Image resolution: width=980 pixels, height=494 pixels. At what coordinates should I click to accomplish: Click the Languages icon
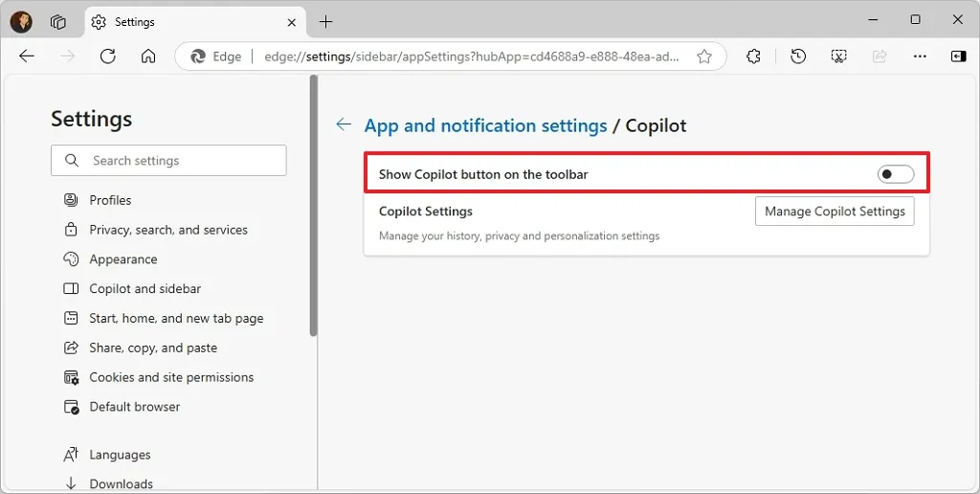click(x=71, y=455)
